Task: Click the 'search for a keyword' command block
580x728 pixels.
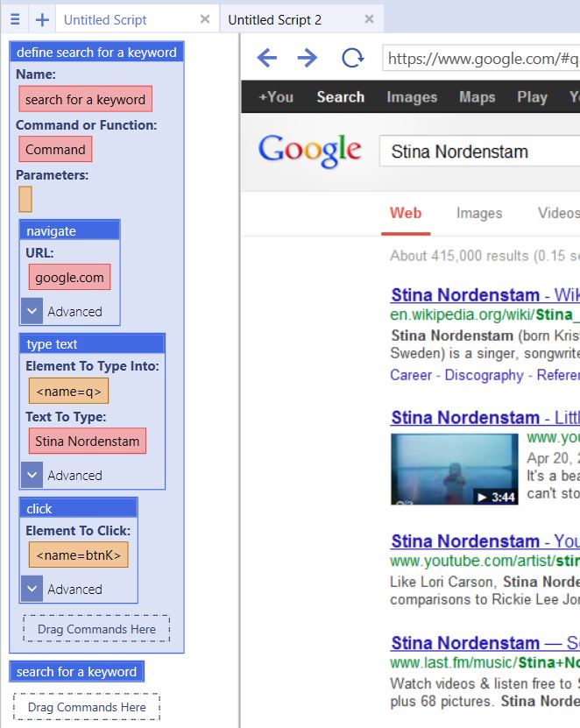Action: click(76, 671)
